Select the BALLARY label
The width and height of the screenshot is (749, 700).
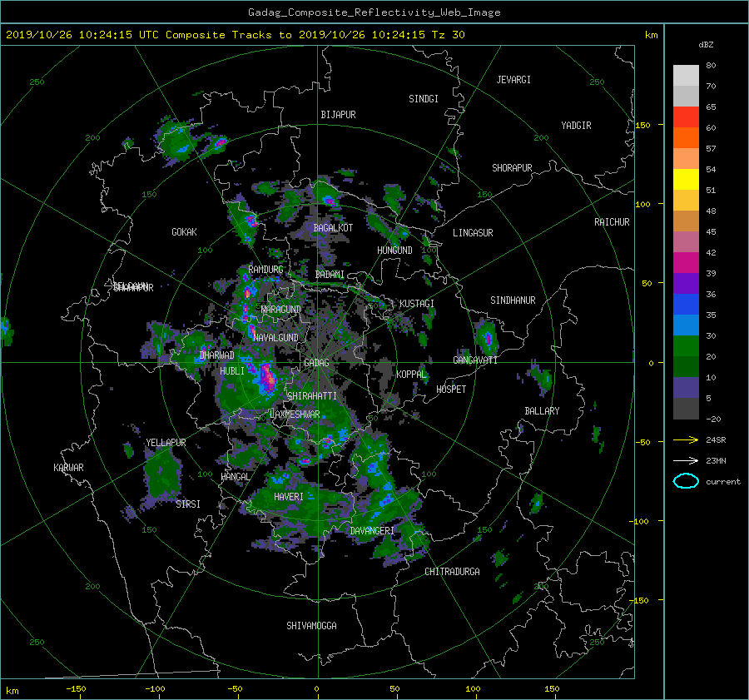(x=542, y=411)
